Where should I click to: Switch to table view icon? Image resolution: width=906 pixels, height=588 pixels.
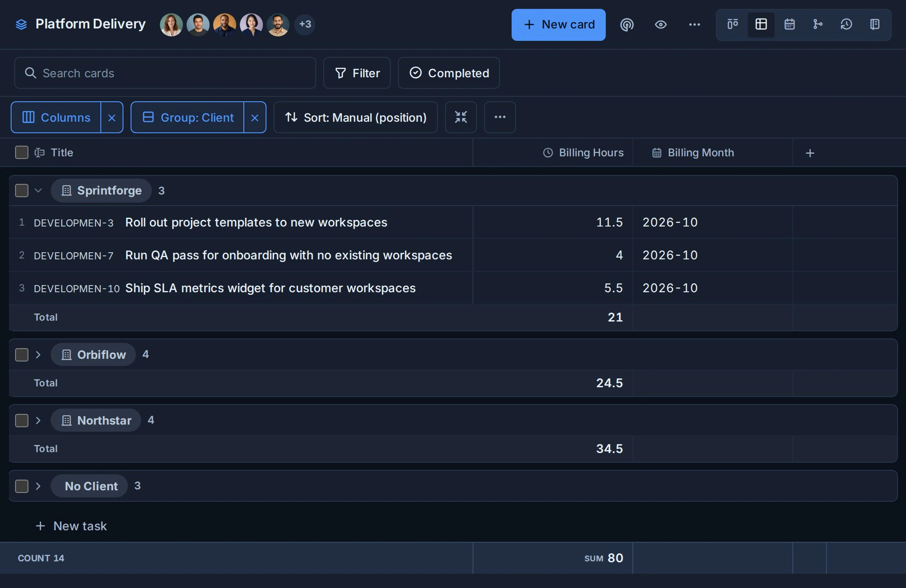(761, 24)
